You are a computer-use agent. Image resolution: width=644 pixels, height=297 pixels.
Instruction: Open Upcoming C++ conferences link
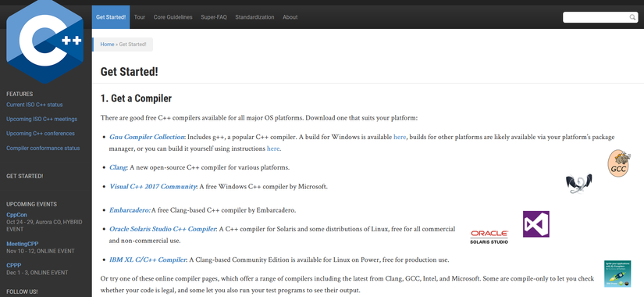click(x=41, y=134)
